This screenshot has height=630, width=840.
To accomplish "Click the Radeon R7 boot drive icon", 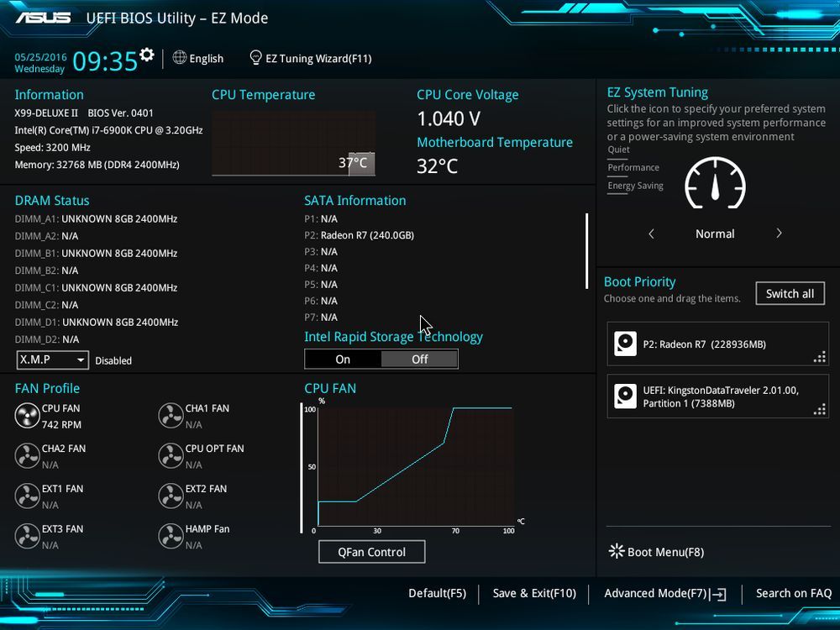I will (625, 344).
